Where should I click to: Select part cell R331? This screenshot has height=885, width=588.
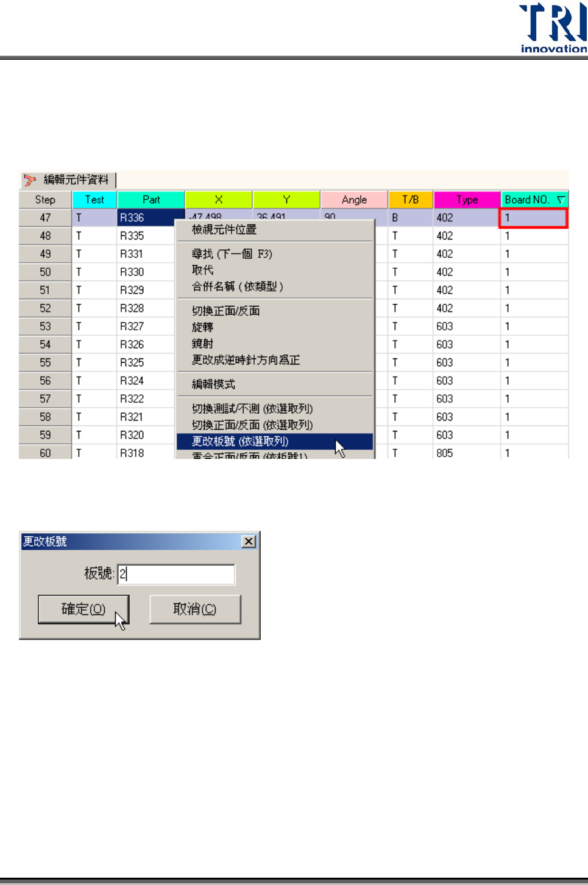click(146, 254)
